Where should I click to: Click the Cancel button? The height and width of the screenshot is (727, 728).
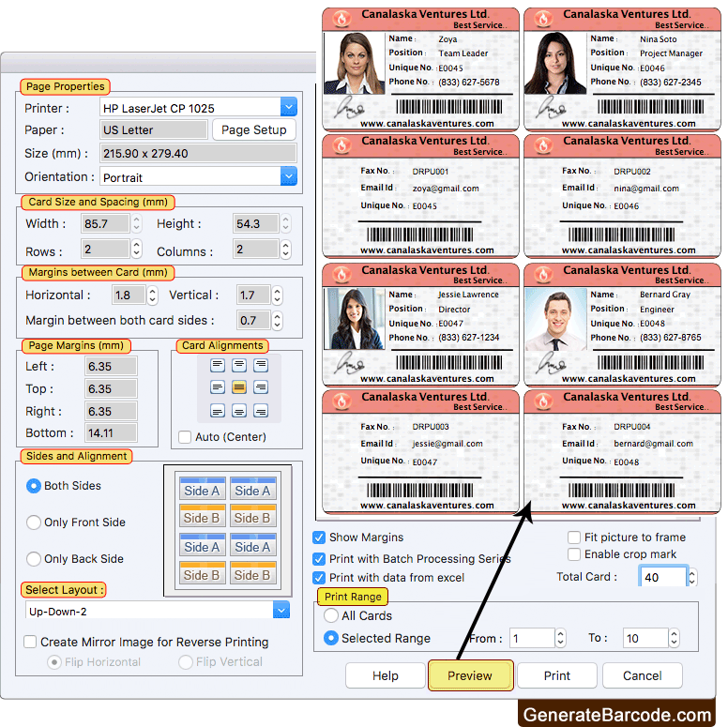643,675
